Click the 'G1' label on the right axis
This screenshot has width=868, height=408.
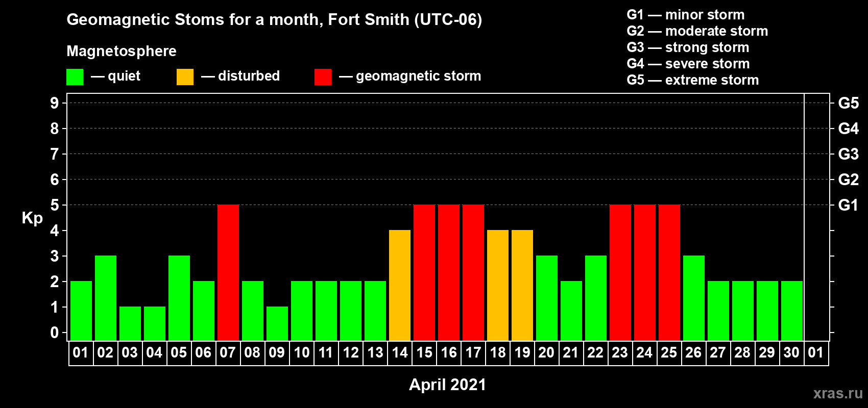point(849,205)
